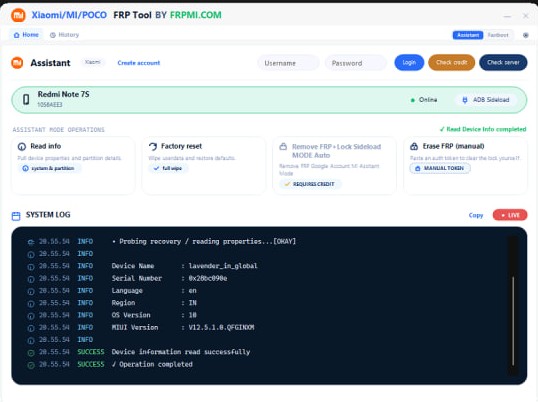Click the MANUAL TOKEN chip
This screenshot has height=402, width=538.
click(x=440, y=168)
